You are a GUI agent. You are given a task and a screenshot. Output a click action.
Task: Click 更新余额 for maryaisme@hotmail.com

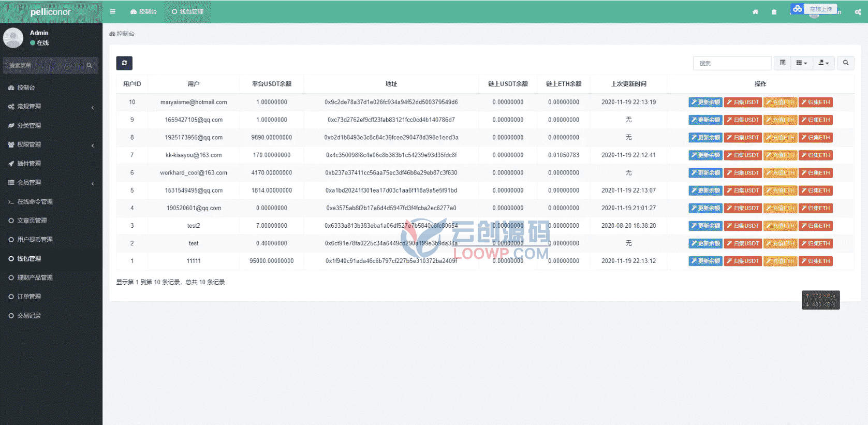click(705, 102)
